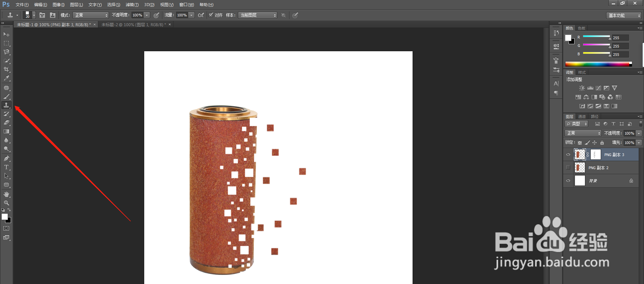
Task: Switch to the 样式 styles tab
Action: [x=582, y=72]
